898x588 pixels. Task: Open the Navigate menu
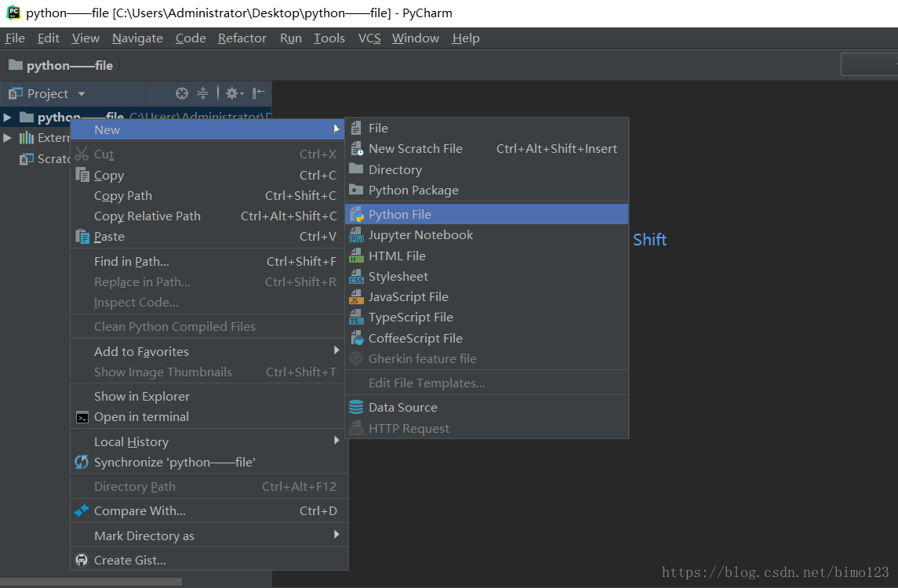[x=137, y=38]
